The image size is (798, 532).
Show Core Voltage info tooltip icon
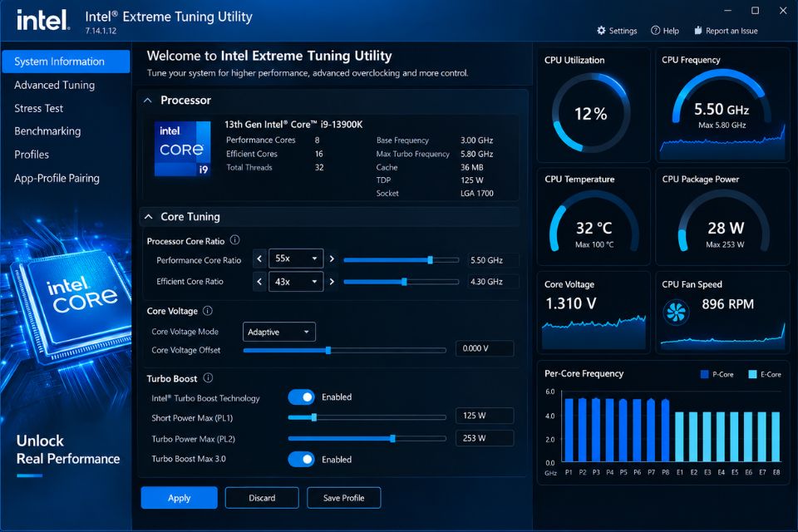(x=208, y=311)
